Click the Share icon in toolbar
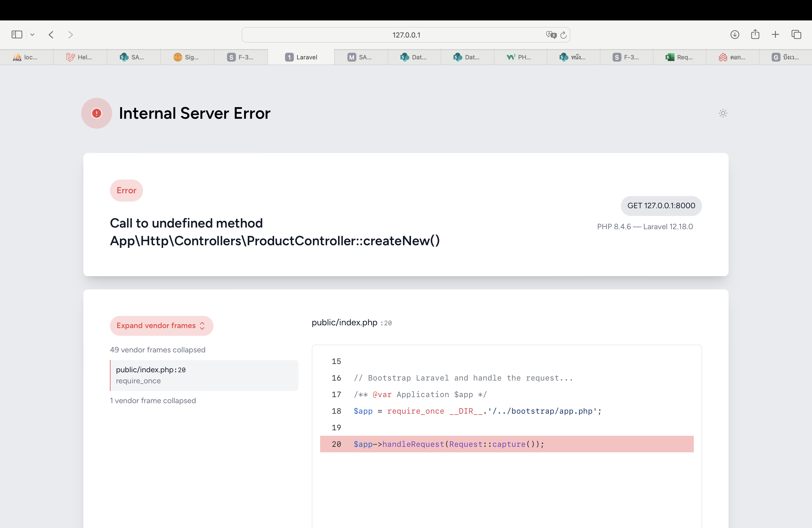The image size is (812, 528). [x=755, y=34]
